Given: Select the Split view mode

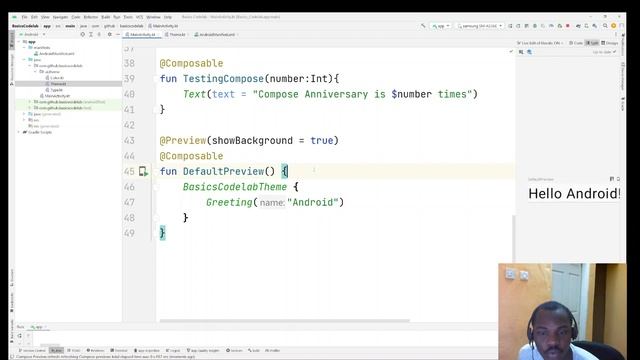Looking at the screenshot, I should [x=592, y=43].
